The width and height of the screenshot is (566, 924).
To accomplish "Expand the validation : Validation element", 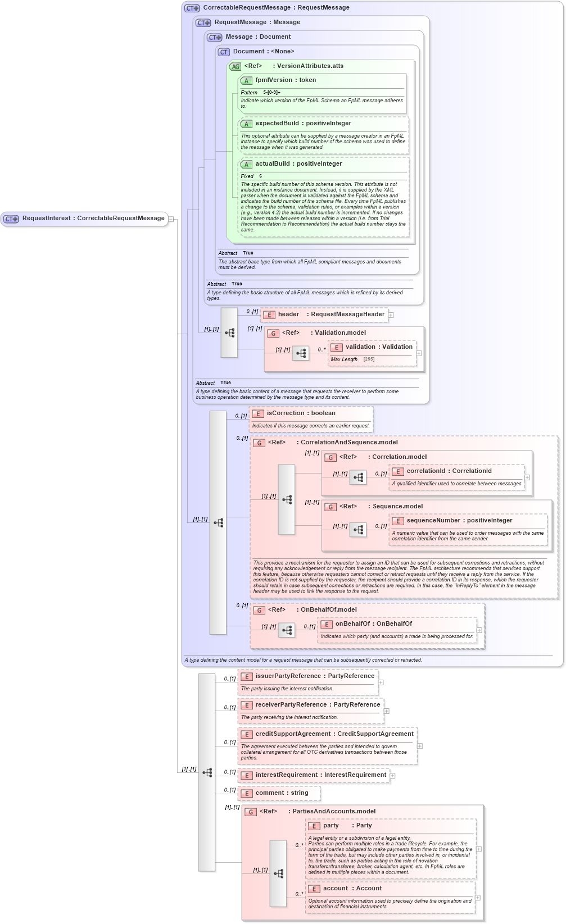I will (x=419, y=353).
